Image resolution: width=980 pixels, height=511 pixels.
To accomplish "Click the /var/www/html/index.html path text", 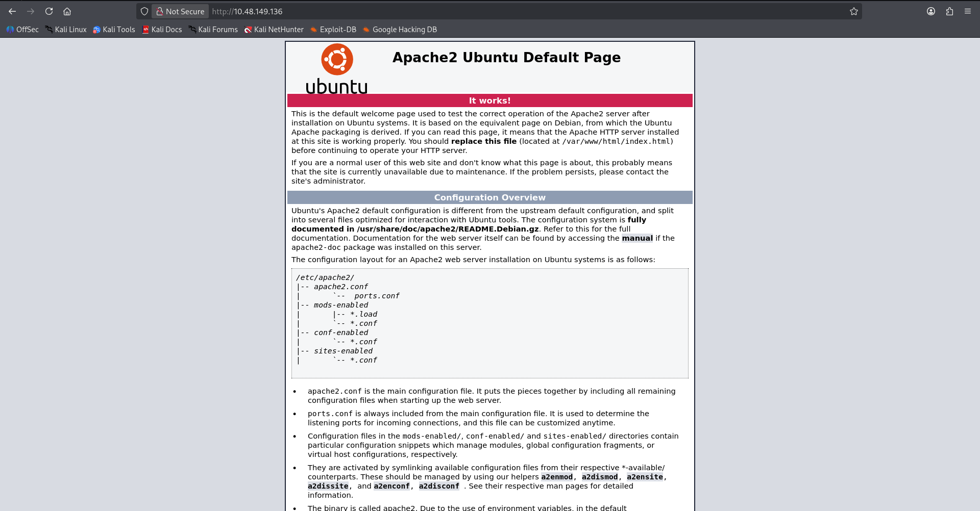I will [x=616, y=141].
